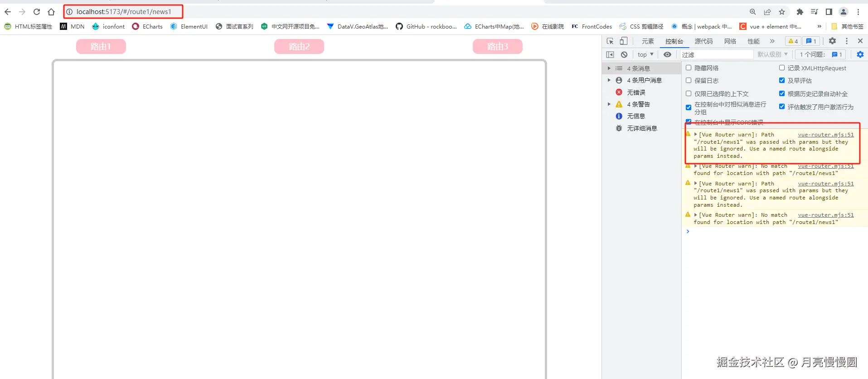Open the first vue-router.mjs:51 source link
Screen dimensions: 868x379
826,135
